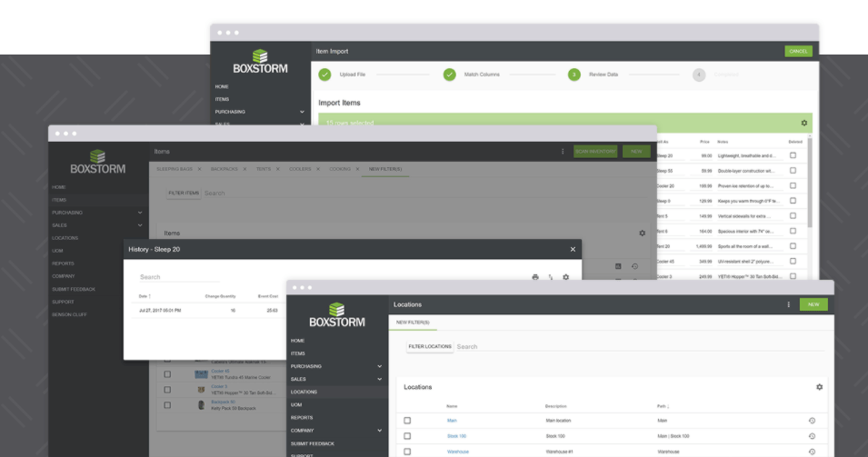Remove the Tents filter tab
Screen dimensions: 868x457
click(278, 169)
